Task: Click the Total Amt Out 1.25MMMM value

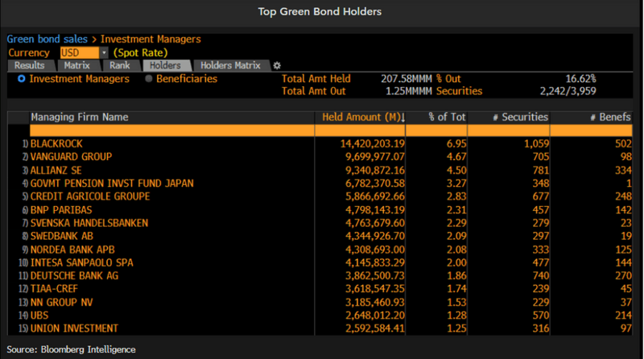Action: [409, 91]
